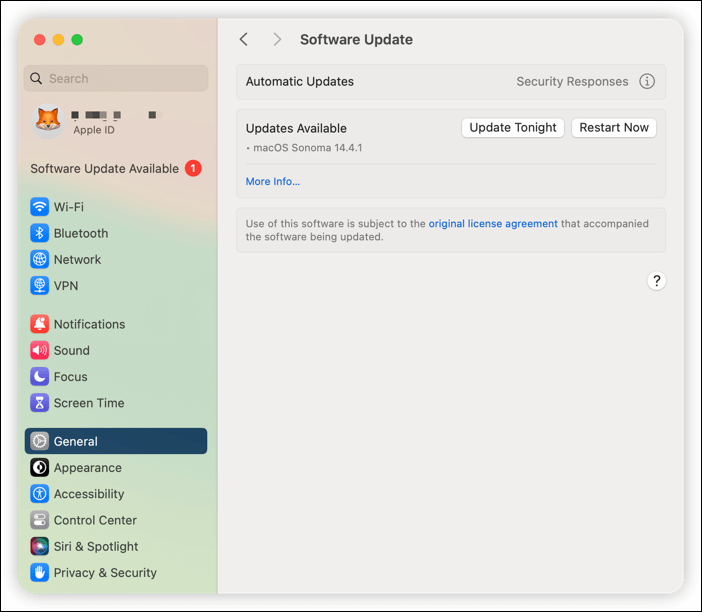
Task: Open the More Info link
Action: pos(273,181)
